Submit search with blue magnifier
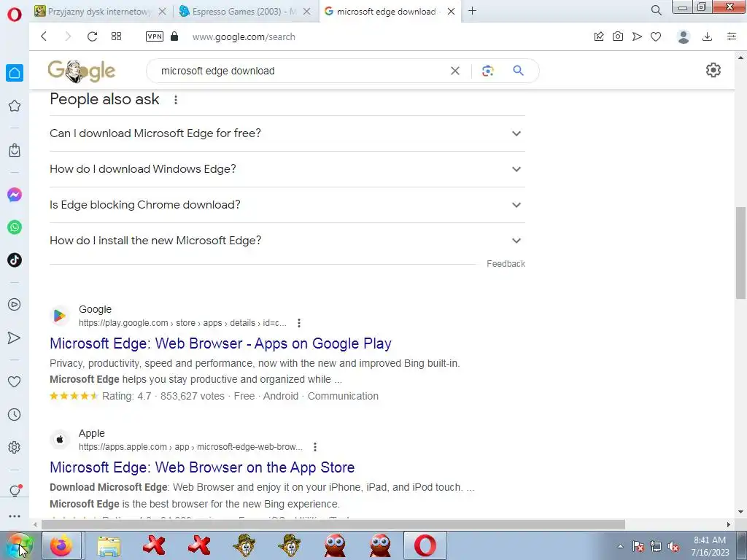This screenshot has height=560, width=747. 519,71
